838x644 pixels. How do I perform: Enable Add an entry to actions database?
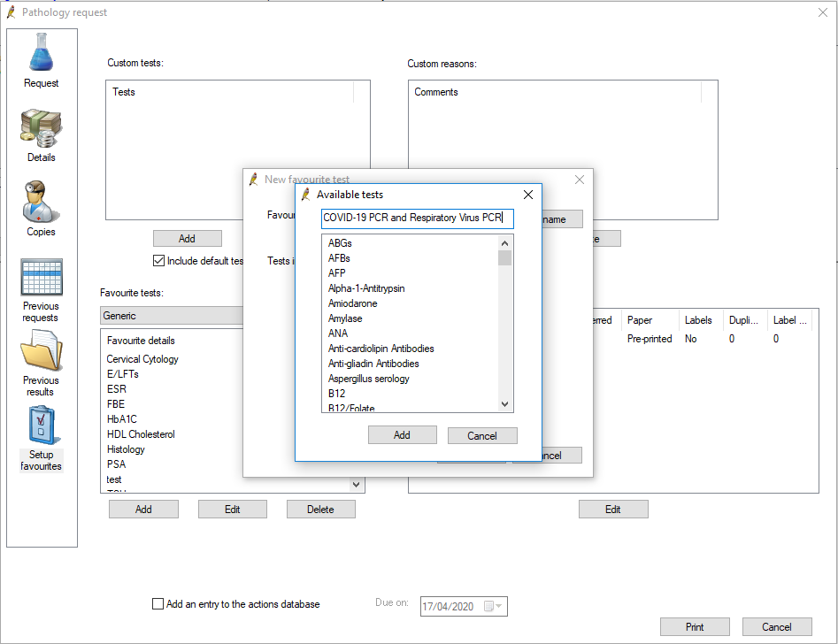[x=158, y=604]
